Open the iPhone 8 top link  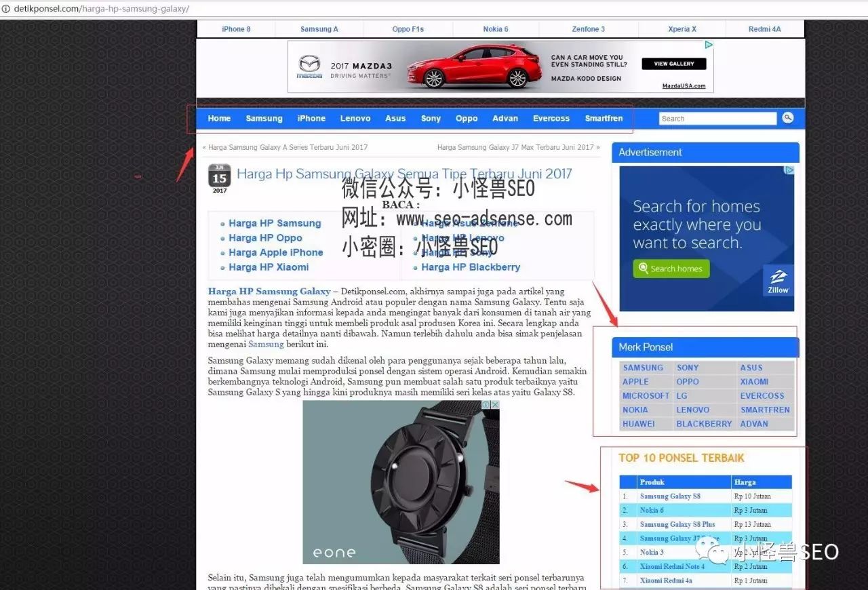[x=236, y=29]
